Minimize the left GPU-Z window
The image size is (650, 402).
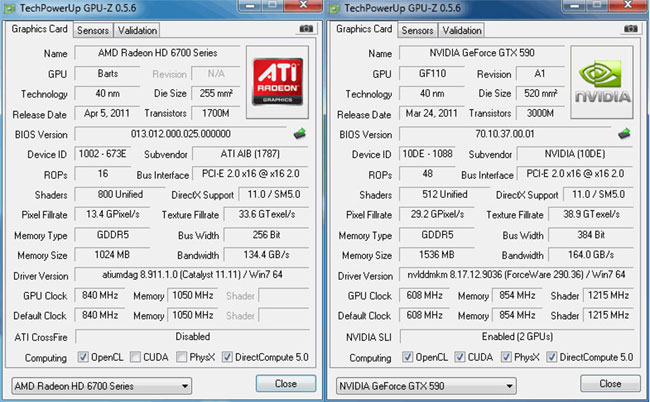(250, 5)
